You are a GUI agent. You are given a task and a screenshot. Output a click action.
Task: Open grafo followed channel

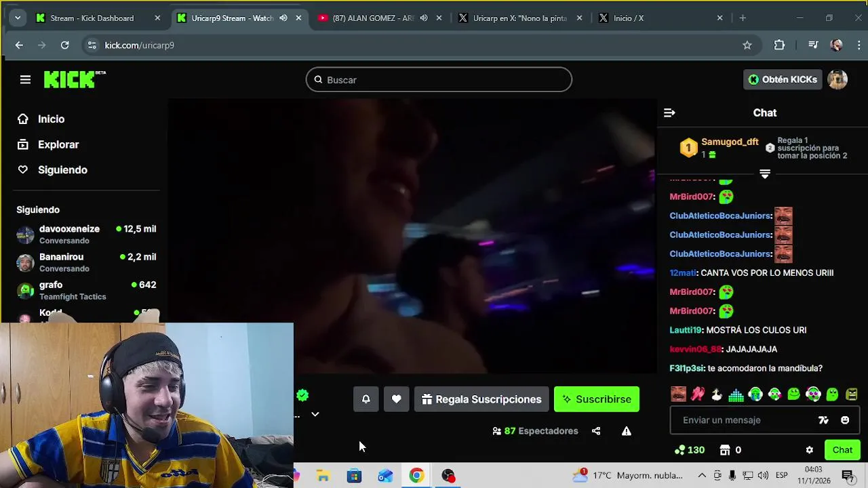(x=86, y=290)
